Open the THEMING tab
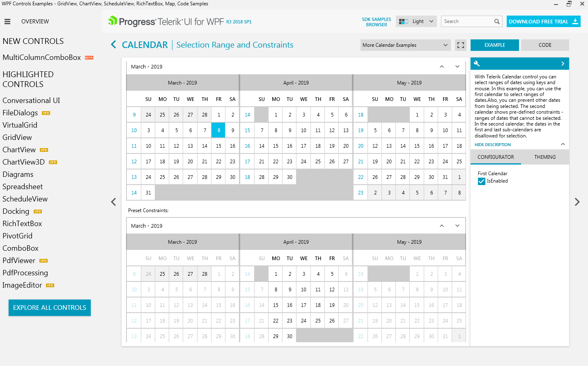The image size is (588, 366). tap(545, 157)
